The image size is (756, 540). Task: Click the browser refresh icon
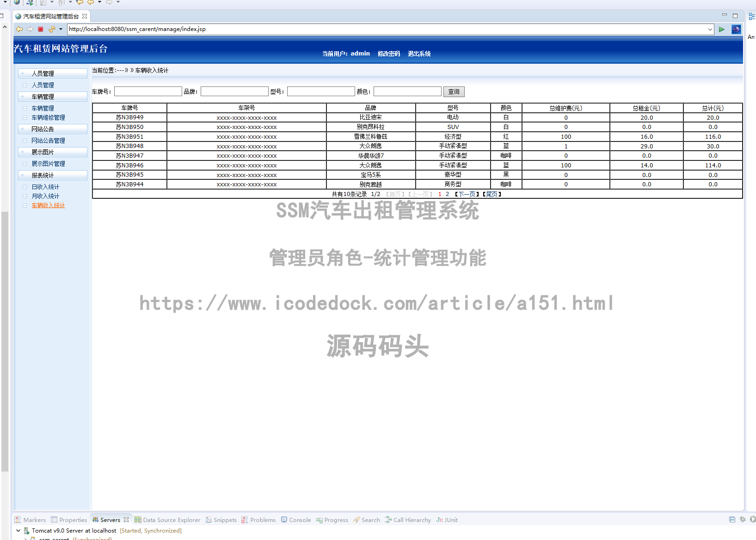pyautogui.click(x=51, y=29)
